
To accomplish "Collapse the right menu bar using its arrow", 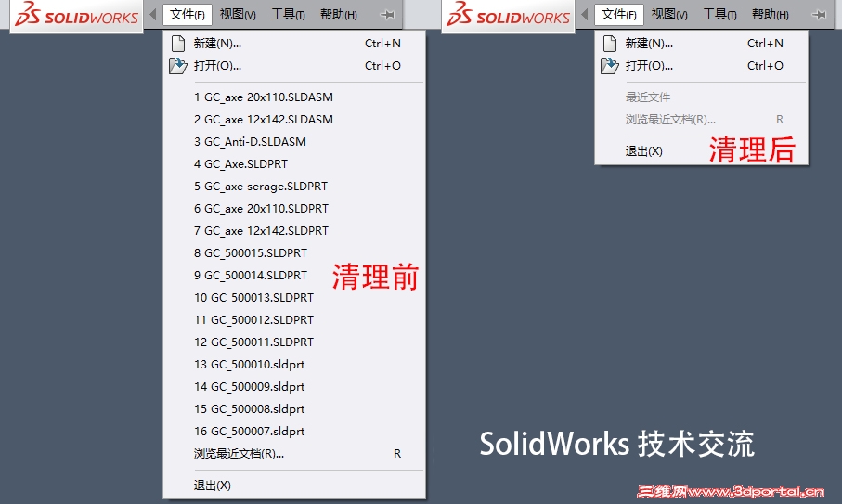I will 585,15.
